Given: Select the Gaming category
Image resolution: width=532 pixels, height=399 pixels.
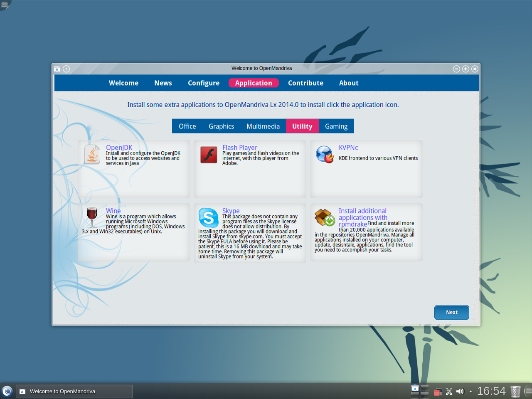Looking at the screenshot, I should pos(336,126).
